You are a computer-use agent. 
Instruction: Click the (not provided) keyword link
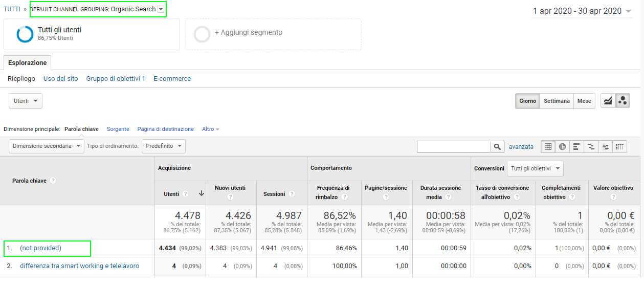point(40,248)
